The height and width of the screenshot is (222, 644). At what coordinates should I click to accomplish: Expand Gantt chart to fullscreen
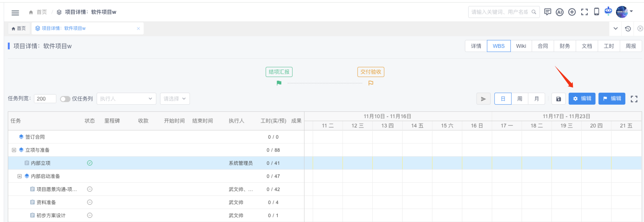(634, 99)
